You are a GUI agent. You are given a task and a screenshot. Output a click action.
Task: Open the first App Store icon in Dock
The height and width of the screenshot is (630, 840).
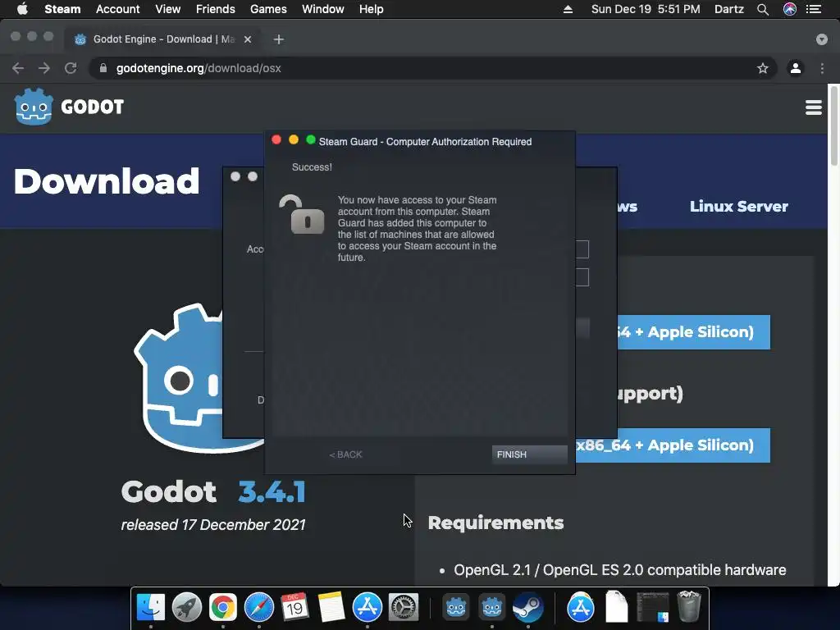pyautogui.click(x=367, y=608)
